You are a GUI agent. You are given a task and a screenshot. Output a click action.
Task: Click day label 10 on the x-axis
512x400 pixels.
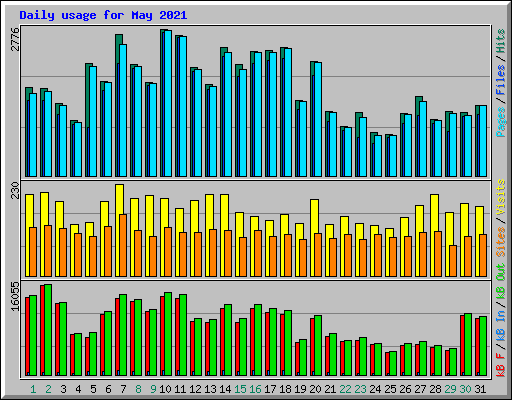pos(165,389)
